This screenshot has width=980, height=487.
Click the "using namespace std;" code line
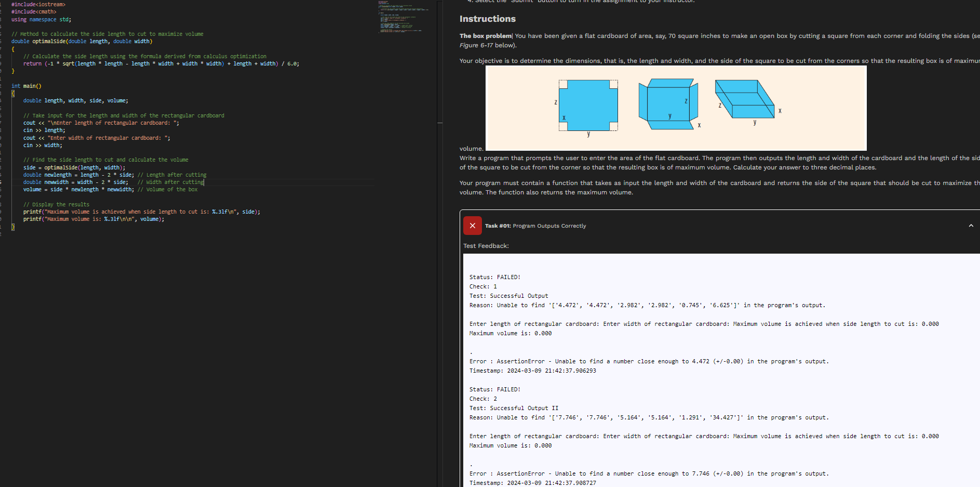coord(42,19)
